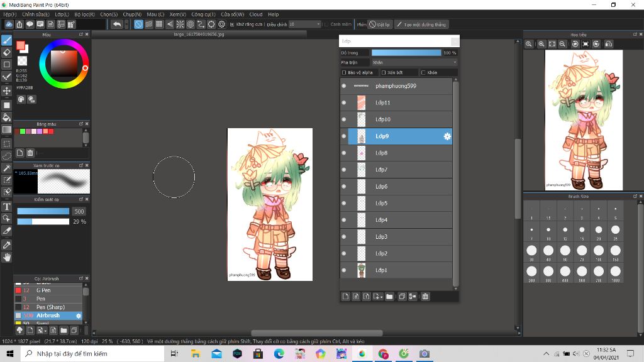The image size is (644, 362).
Task: Toggle visibility of Lớp8 layer
Action: tap(344, 153)
